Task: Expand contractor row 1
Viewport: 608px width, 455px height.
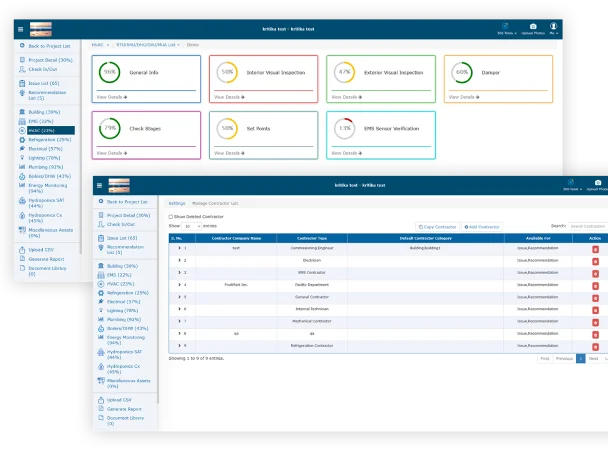Action: pyautogui.click(x=179, y=248)
